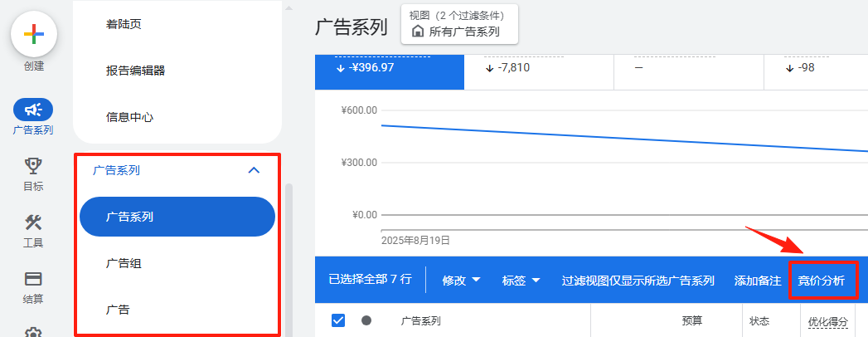Click the ¥600.00 axis label

pyautogui.click(x=359, y=110)
